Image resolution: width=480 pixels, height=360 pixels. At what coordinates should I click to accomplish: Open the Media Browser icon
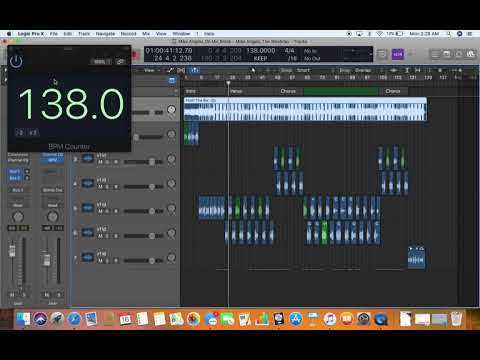pyautogui.click(x=471, y=54)
